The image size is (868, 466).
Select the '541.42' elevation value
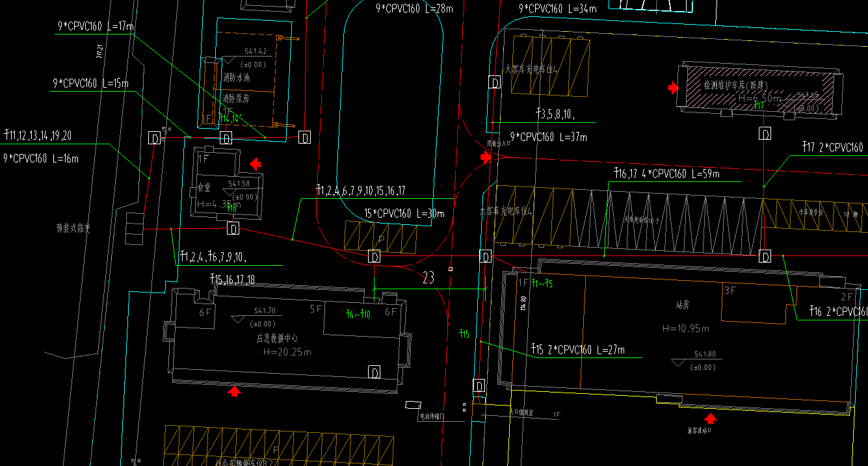(x=256, y=51)
